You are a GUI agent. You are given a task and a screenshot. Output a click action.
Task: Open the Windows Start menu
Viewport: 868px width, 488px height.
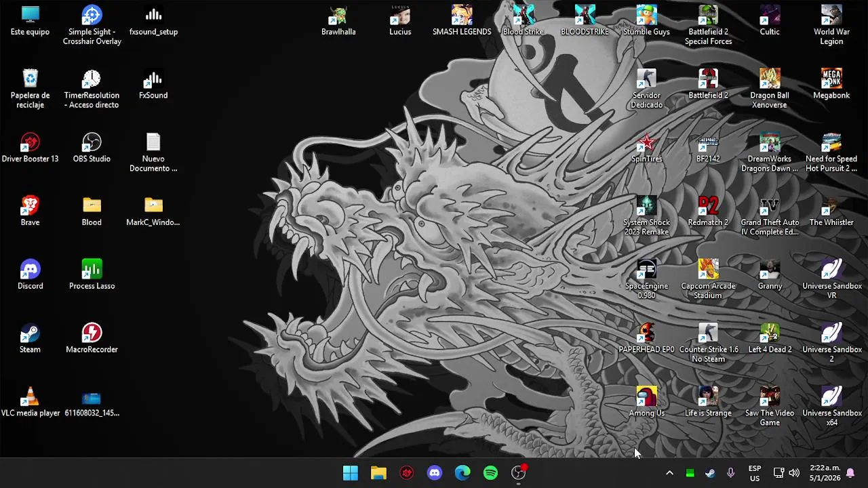point(351,472)
